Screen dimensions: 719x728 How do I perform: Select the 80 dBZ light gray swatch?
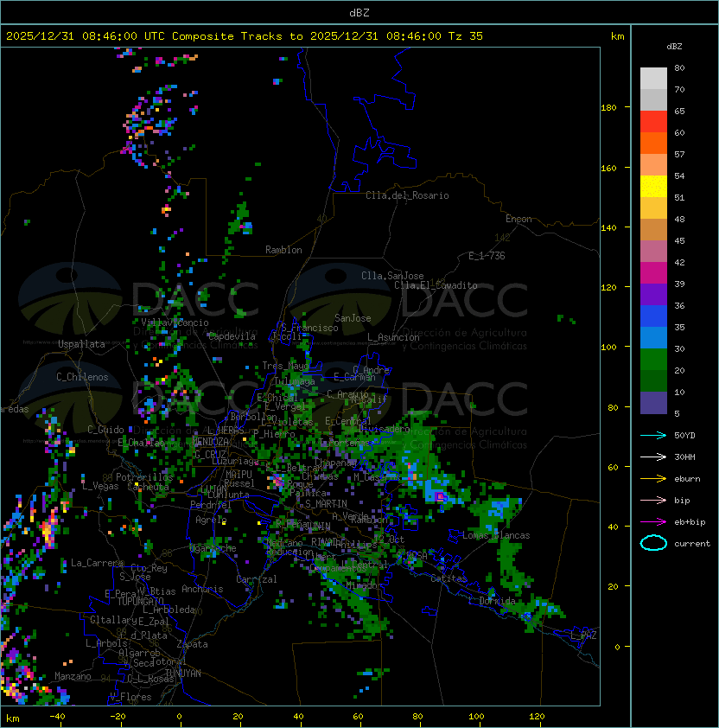coord(653,79)
